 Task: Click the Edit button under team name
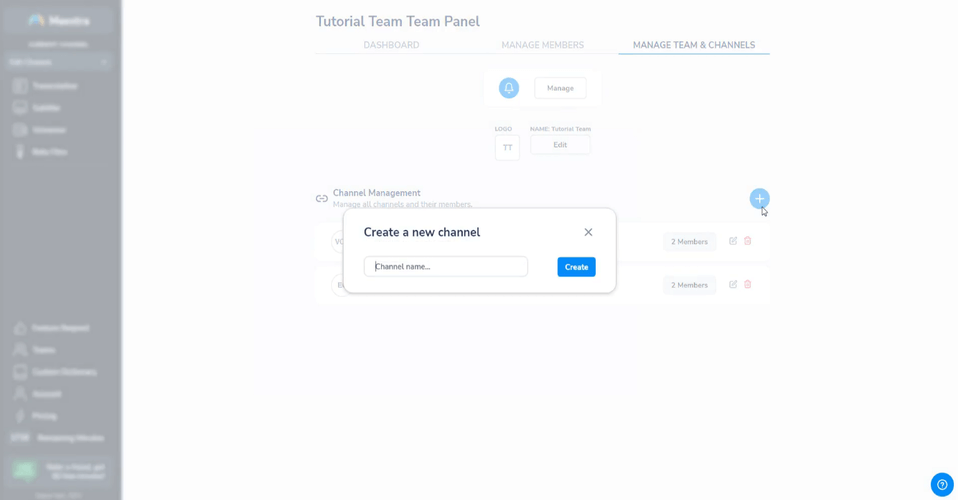click(x=560, y=145)
